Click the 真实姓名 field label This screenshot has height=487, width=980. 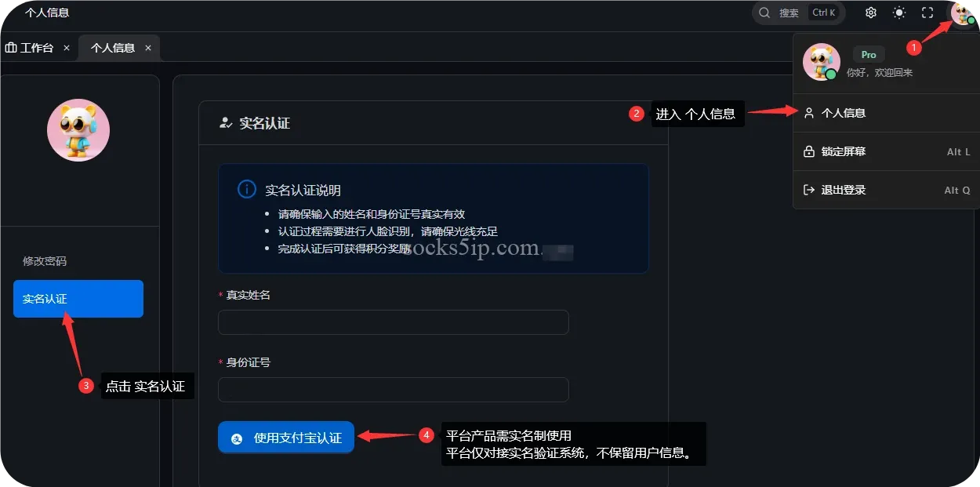pos(249,295)
